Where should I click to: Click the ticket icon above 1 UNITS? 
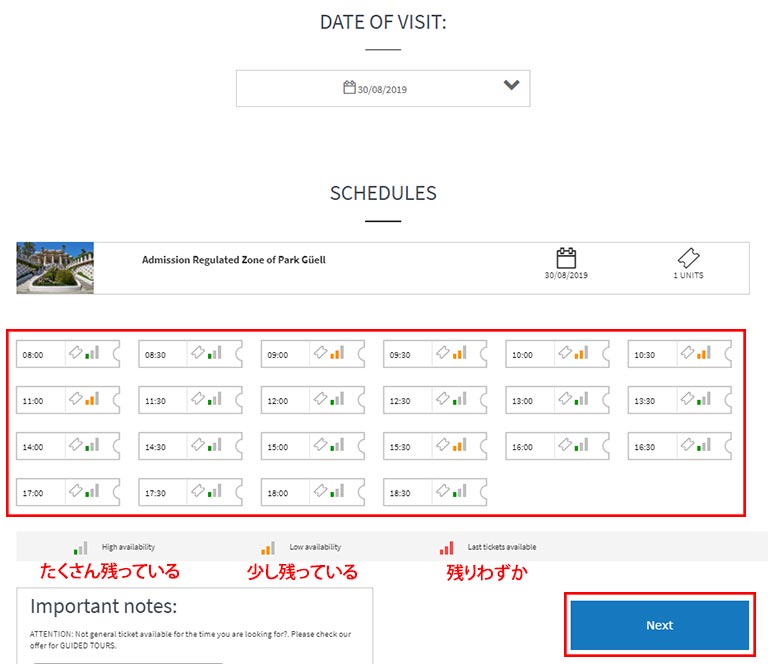688,258
